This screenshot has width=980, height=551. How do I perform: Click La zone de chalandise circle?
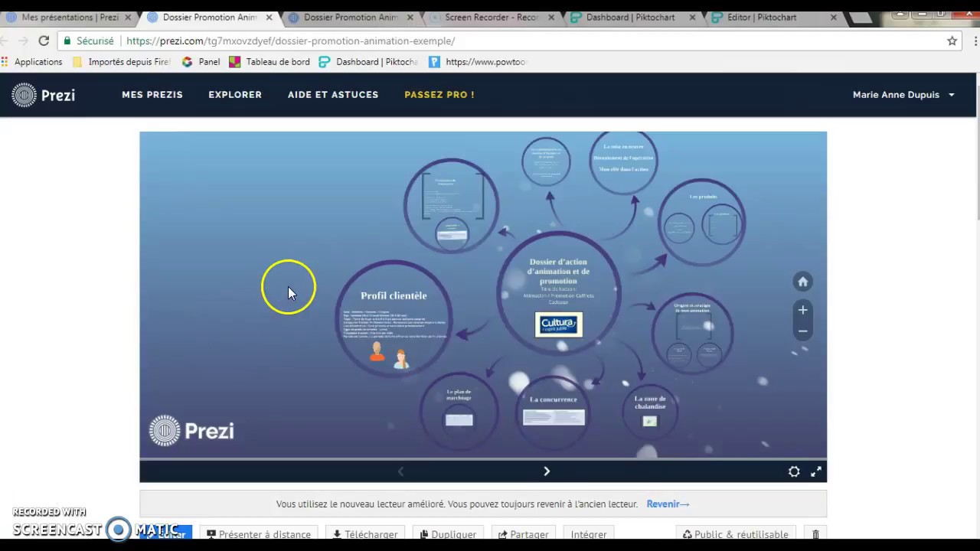[x=649, y=410]
